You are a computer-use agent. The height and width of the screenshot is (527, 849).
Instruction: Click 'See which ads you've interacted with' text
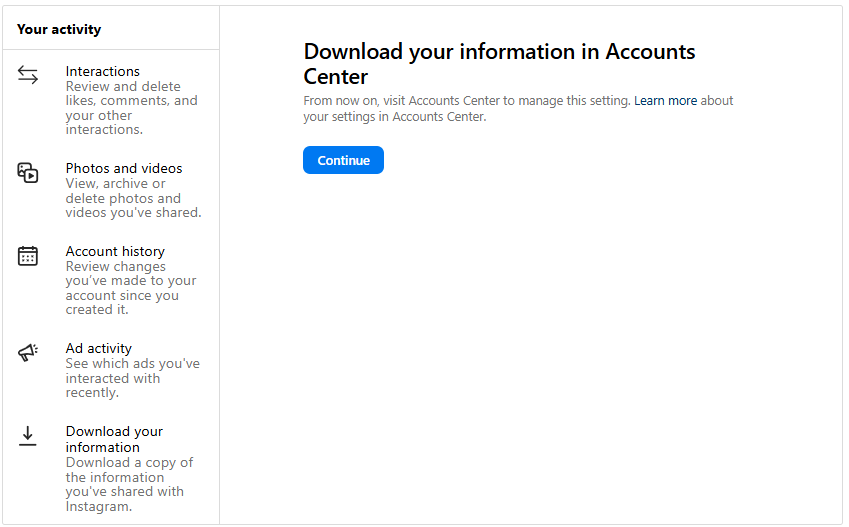(x=133, y=378)
